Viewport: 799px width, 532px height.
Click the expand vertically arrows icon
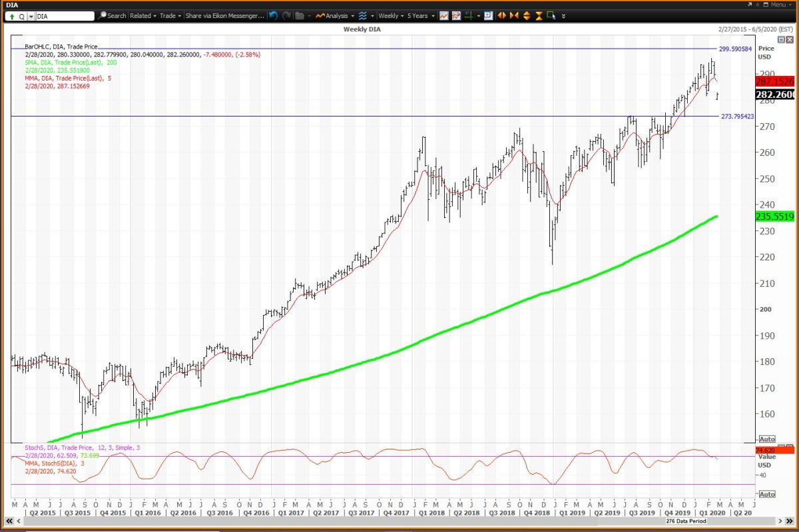(x=527, y=15)
